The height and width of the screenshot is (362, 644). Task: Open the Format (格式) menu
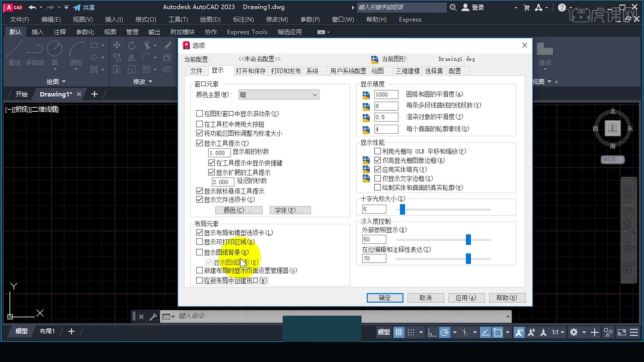146,19
